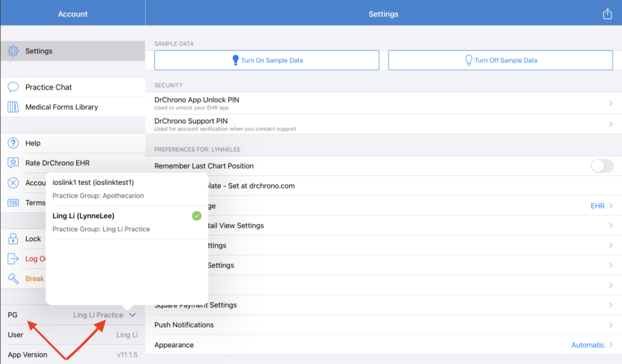
Task: Open DrChrono Support PIN setting
Action: [384, 124]
